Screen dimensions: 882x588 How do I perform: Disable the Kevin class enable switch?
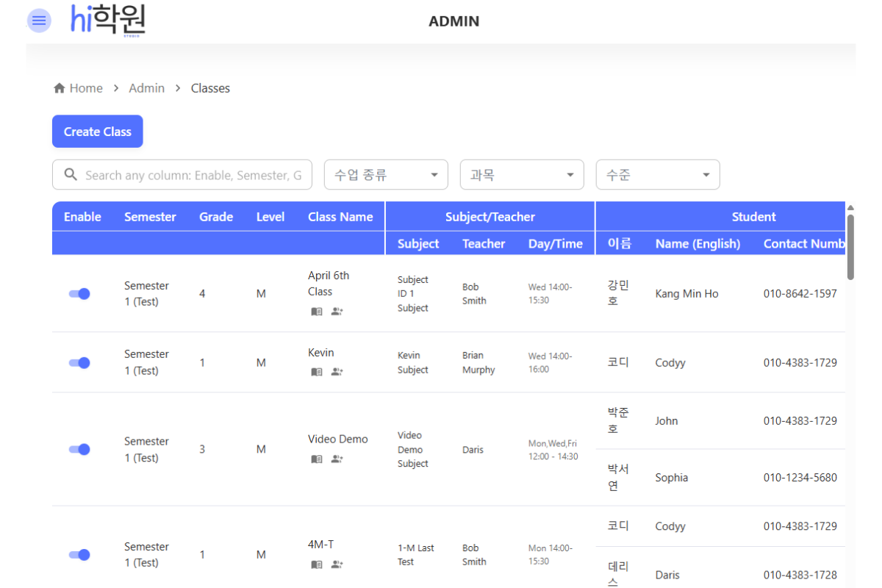coord(79,362)
